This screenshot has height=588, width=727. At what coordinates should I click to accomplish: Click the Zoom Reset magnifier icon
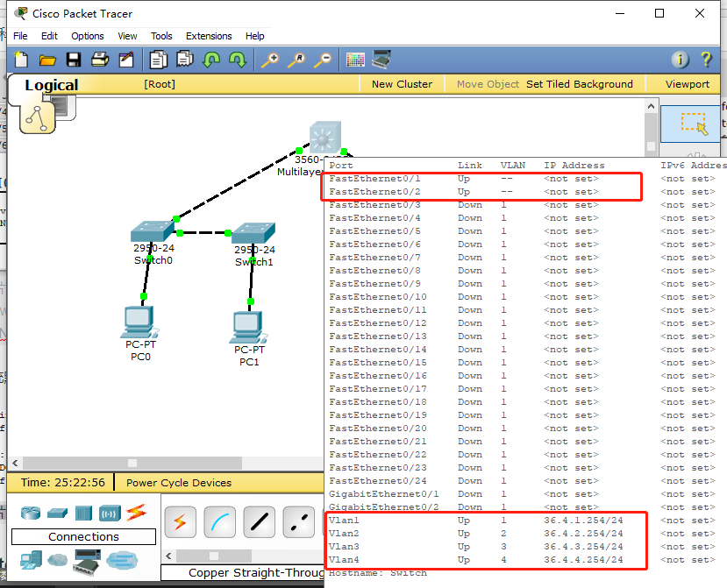pyautogui.click(x=296, y=60)
